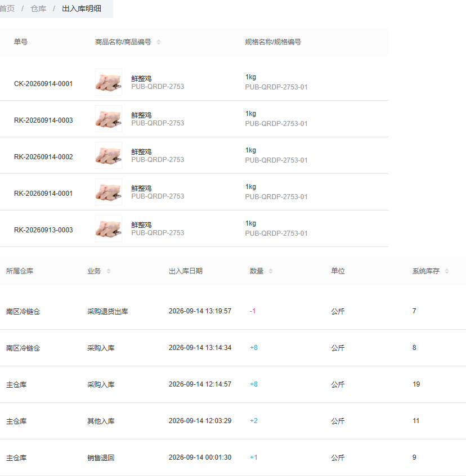Screen dimensions: 466x476
Task: Select 其他入库 business type cell
Action: coord(101,421)
